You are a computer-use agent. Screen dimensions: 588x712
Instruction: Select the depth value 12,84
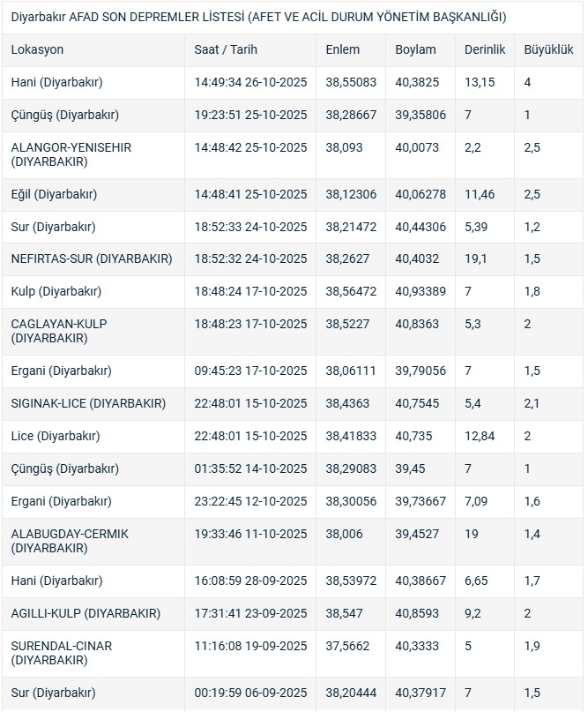click(x=480, y=436)
